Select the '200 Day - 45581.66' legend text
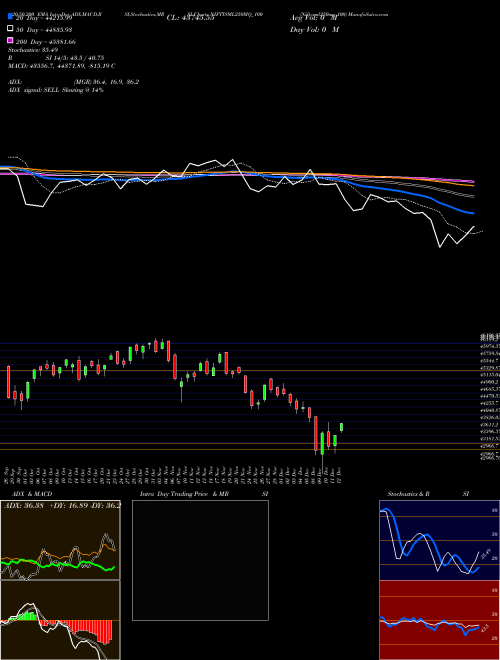This screenshot has width=500, height=660. [x=46, y=42]
